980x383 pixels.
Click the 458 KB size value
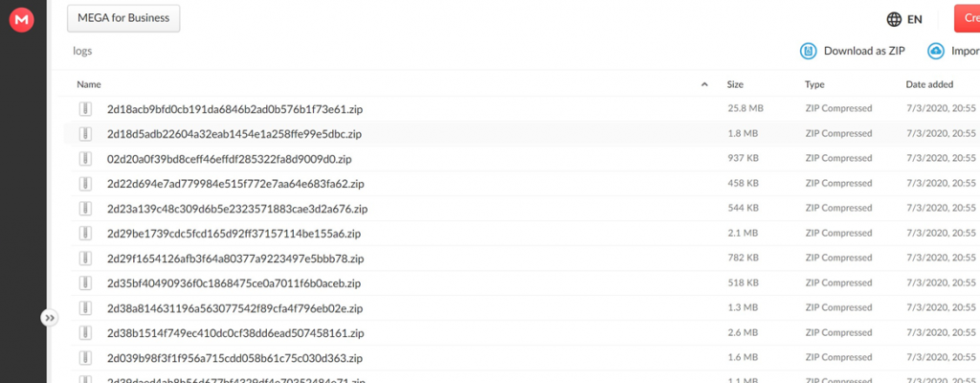point(743,184)
